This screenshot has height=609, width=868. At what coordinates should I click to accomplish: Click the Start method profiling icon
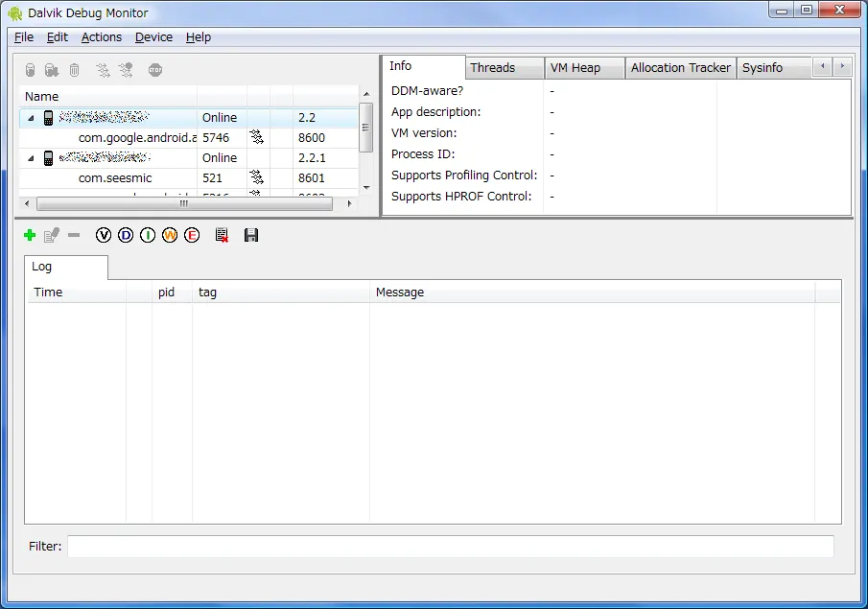tap(127, 70)
